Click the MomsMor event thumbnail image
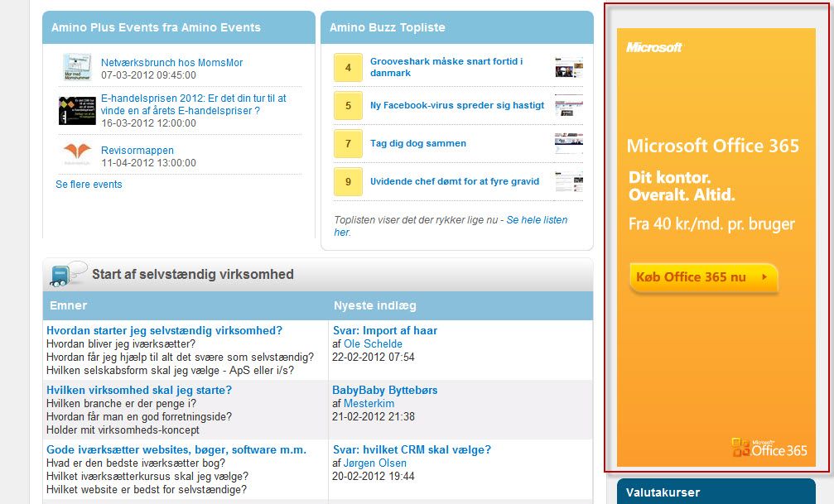Image resolution: width=834 pixels, height=504 pixels. 77,67
